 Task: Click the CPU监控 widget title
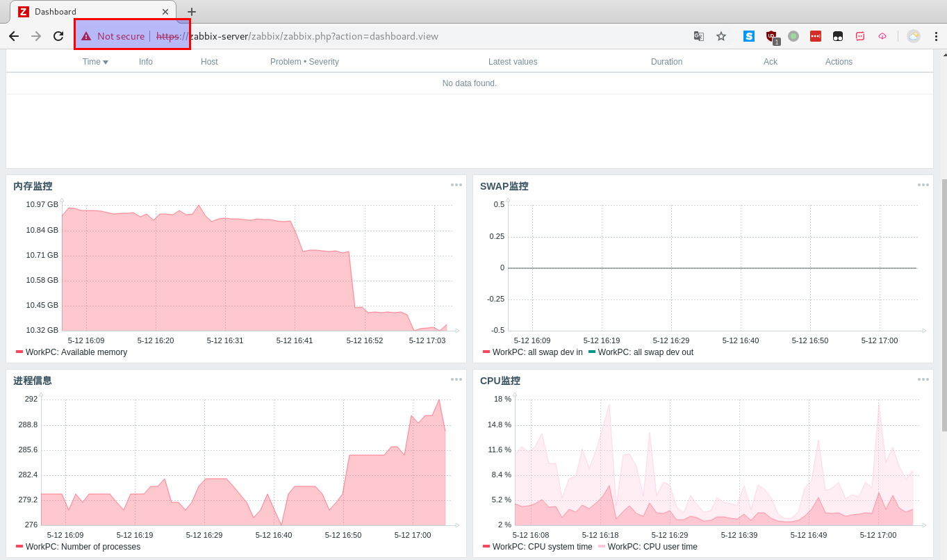(x=500, y=381)
